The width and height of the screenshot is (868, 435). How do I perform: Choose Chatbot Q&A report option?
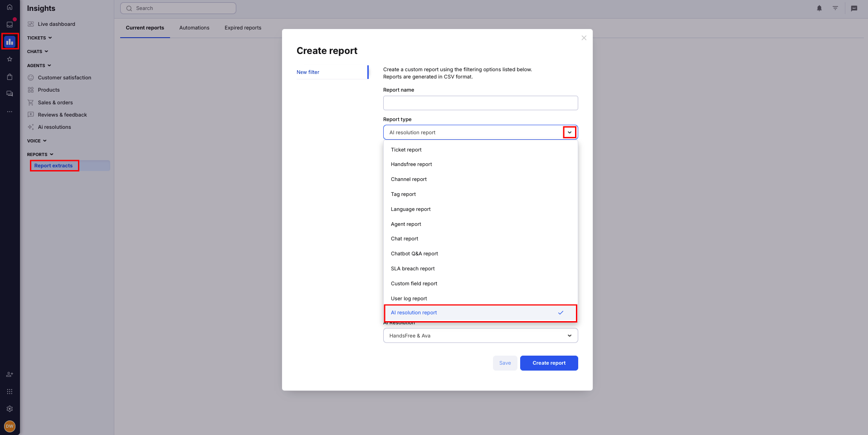click(x=481, y=254)
